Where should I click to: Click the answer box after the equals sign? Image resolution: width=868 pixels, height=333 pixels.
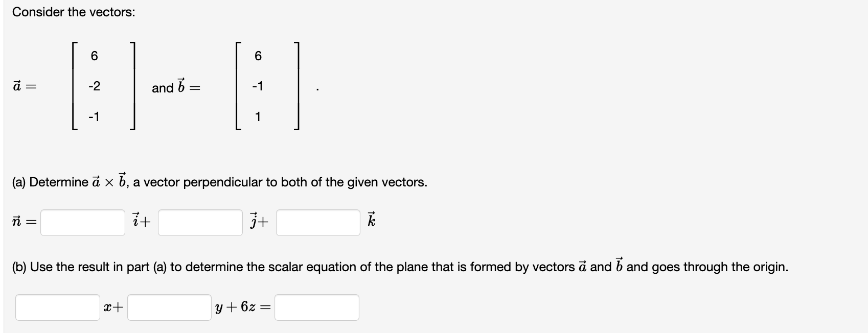tap(317, 307)
